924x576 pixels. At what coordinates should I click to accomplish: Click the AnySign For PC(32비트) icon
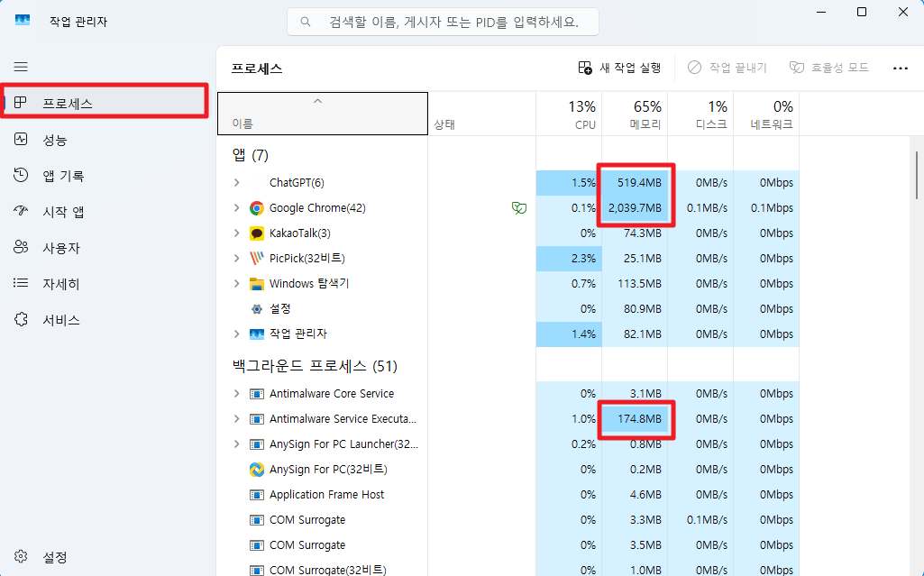(x=256, y=470)
